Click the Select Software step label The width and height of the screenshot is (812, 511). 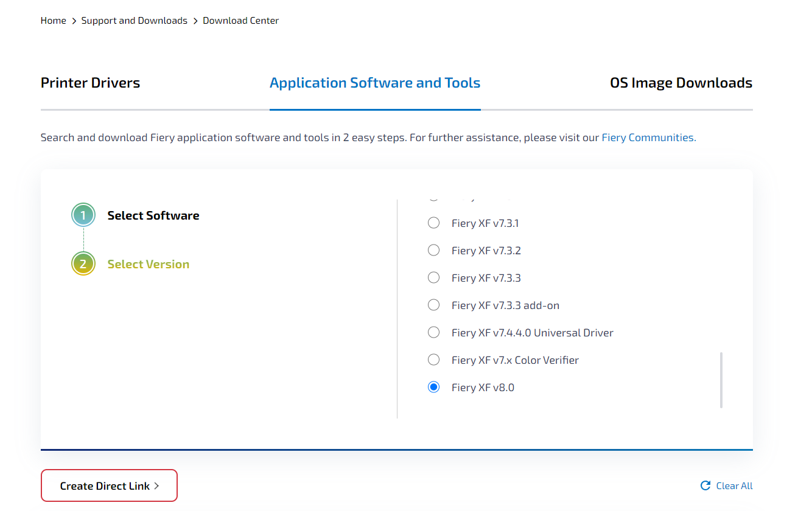(x=153, y=215)
